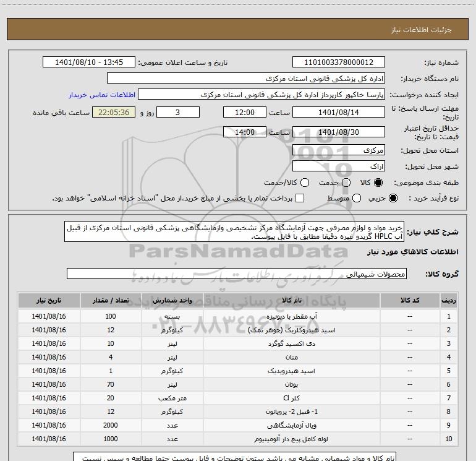476x461 pixels.
Task: Open the اطلاعات تماس خریدار link
Action: [x=102, y=95]
